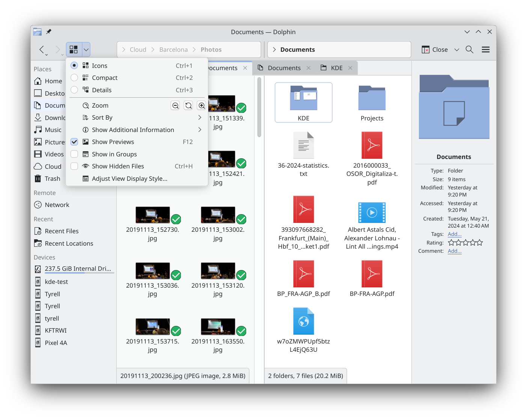Switch to the KDE tab
This screenshot has height=420, width=527.
tap(336, 68)
